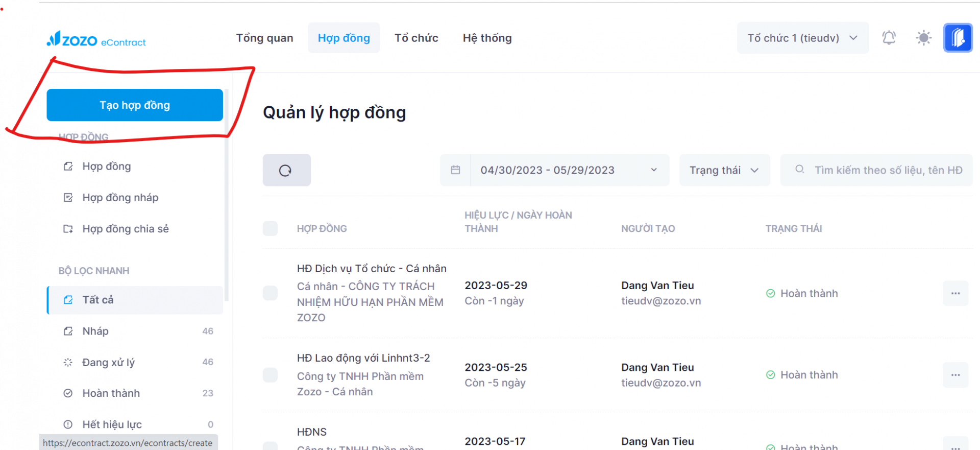Image resolution: width=980 pixels, height=450 pixels.
Task: Toggle light theme sun icon
Action: pyautogui.click(x=923, y=38)
